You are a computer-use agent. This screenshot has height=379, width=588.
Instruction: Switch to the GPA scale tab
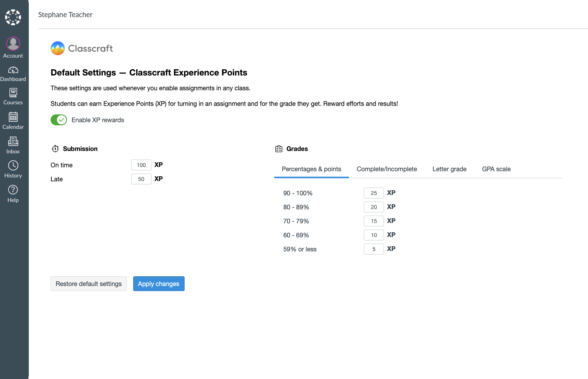(496, 169)
